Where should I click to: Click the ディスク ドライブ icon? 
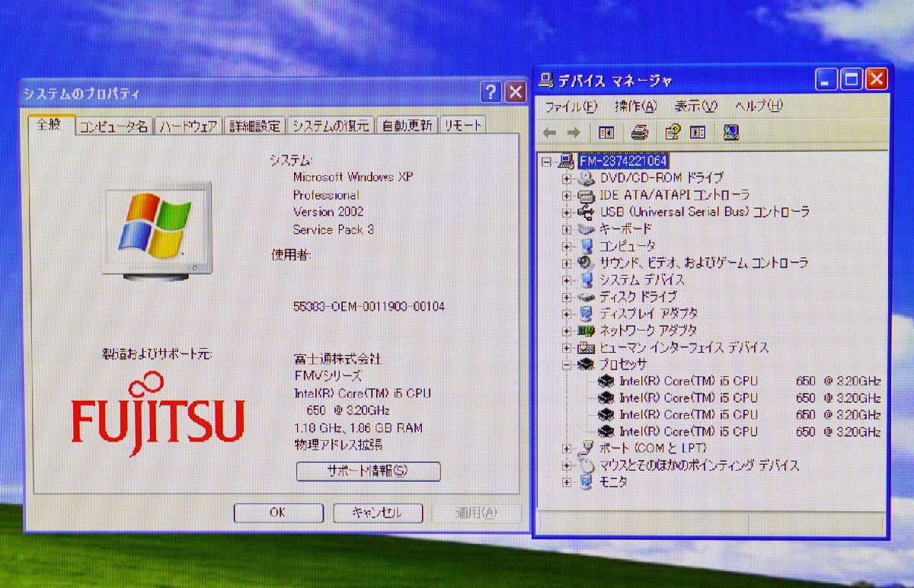pyautogui.click(x=586, y=296)
